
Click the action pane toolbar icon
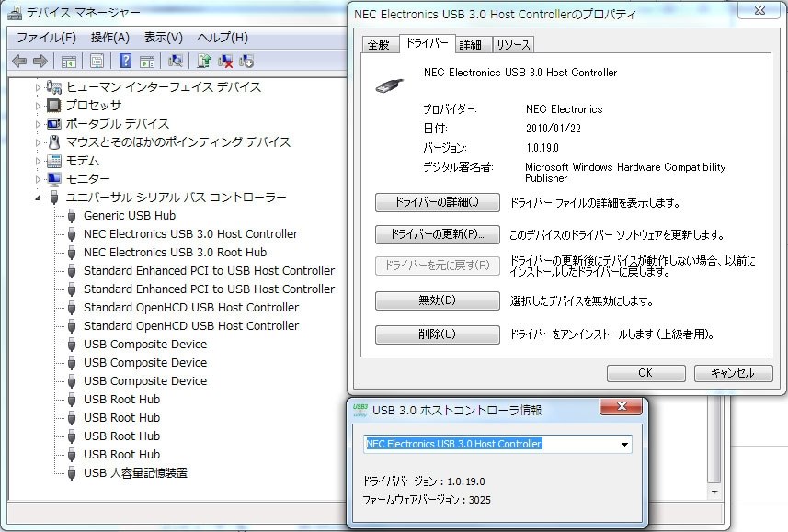(x=147, y=62)
